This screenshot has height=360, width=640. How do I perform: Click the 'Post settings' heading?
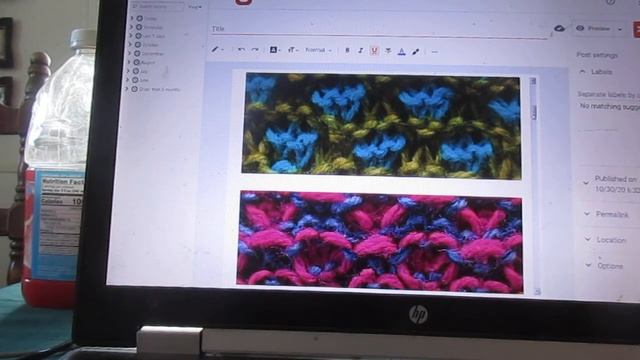tap(597, 55)
